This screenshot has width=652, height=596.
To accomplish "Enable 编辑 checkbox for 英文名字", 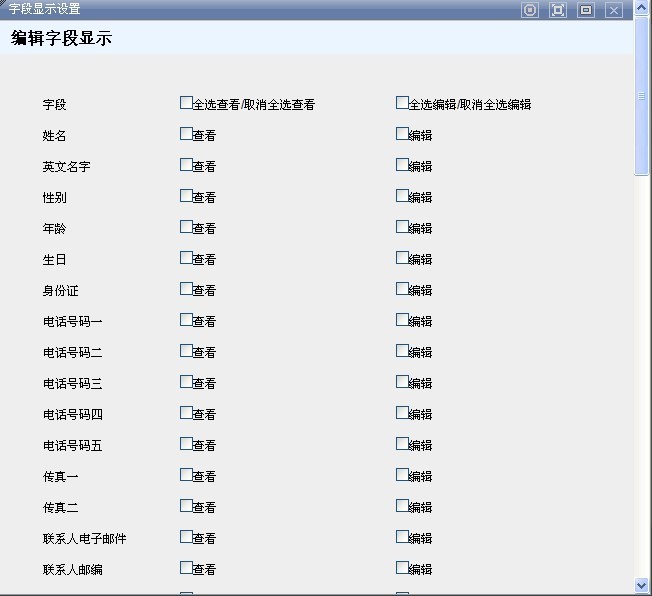I will point(402,164).
